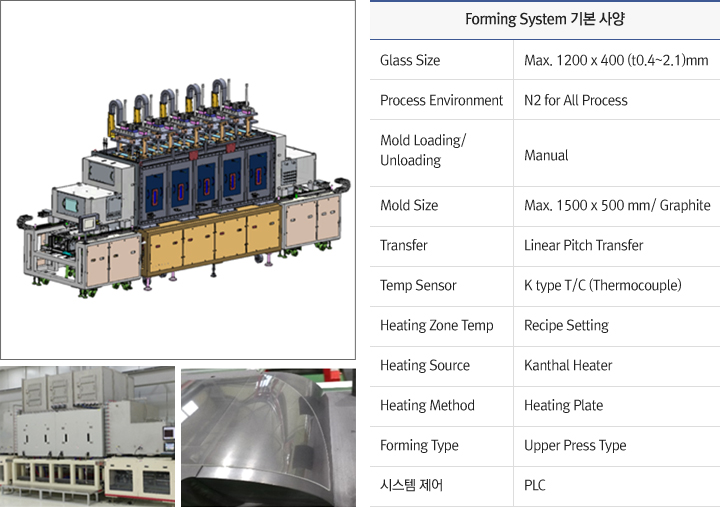Screen dimensions: 720x507
Task: Select 'Max. 1500 x 500 mm/ Graphite' value
Action: 617,205
